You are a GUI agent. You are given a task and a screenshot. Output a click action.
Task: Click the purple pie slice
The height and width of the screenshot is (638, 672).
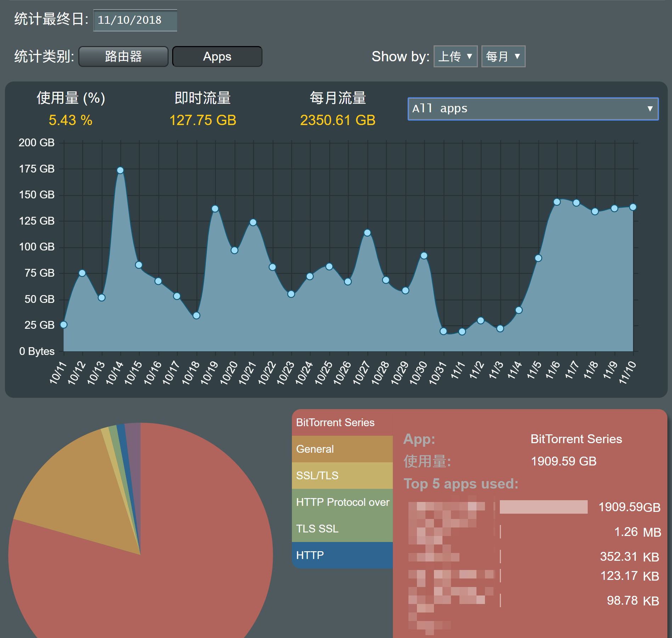point(134,461)
